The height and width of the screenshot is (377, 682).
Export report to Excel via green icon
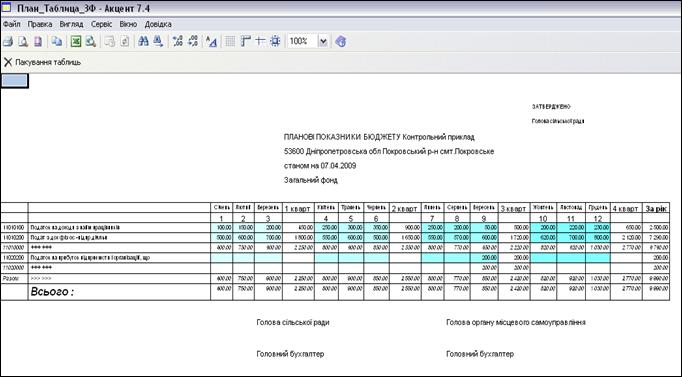pyautogui.click(x=76, y=42)
